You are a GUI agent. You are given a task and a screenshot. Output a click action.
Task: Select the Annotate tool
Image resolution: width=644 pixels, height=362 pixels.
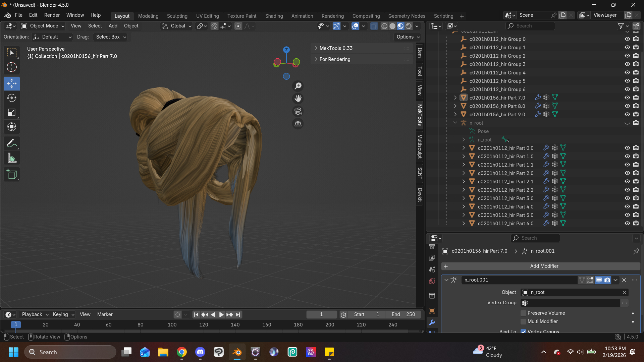click(12, 143)
